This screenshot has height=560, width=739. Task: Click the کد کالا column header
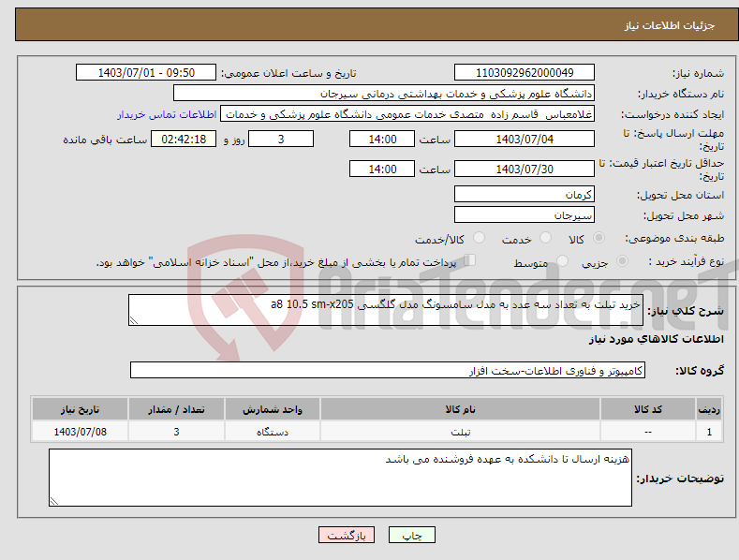(648, 409)
